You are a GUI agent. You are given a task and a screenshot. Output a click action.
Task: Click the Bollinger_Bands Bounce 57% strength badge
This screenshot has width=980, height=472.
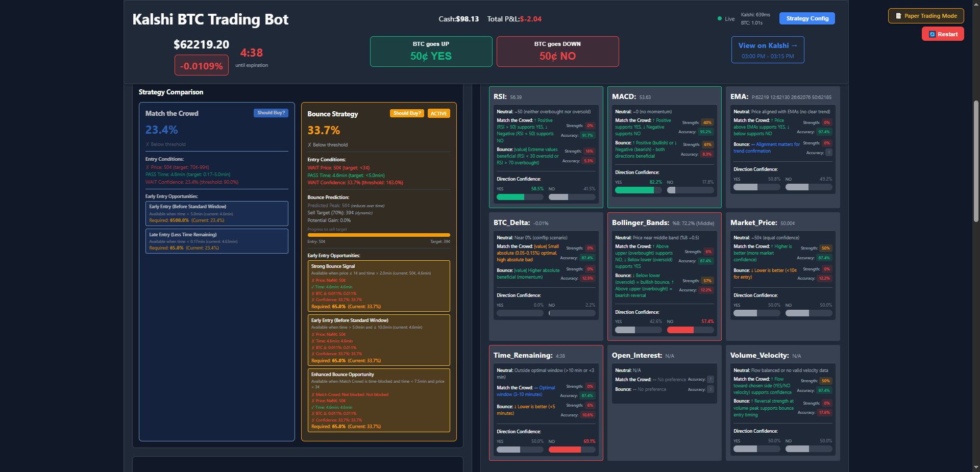click(x=707, y=281)
